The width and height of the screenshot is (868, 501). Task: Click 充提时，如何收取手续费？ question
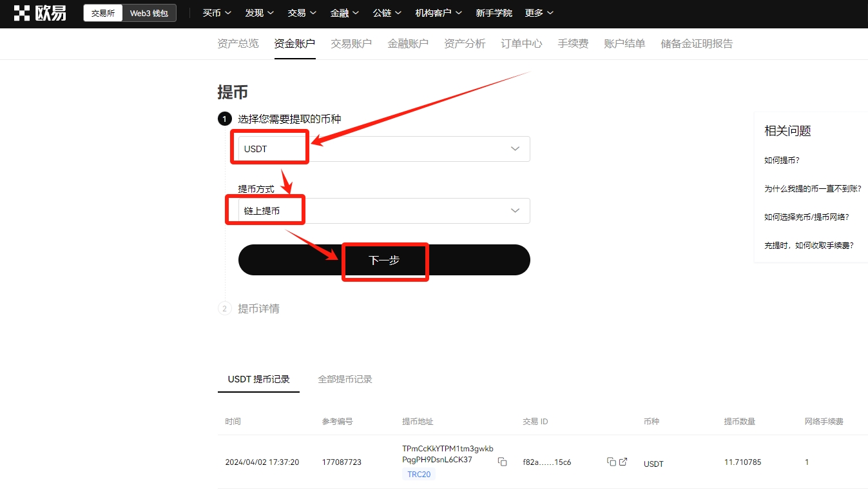pyautogui.click(x=809, y=246)
